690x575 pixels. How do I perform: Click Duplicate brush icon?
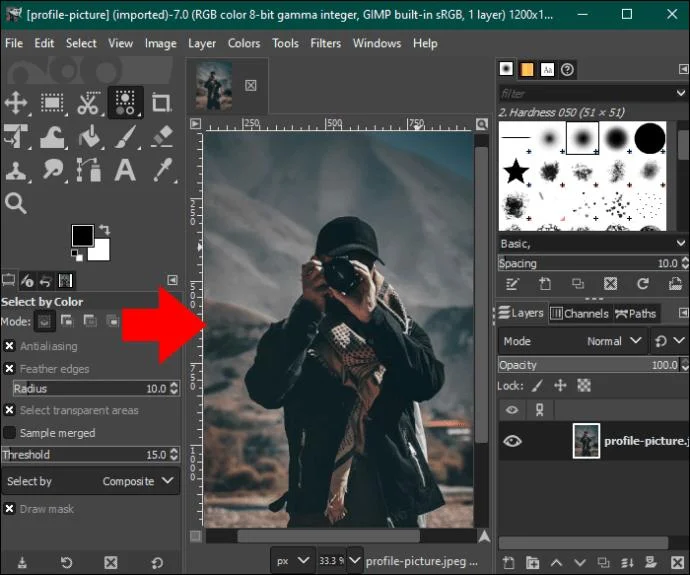coord(578,284)
